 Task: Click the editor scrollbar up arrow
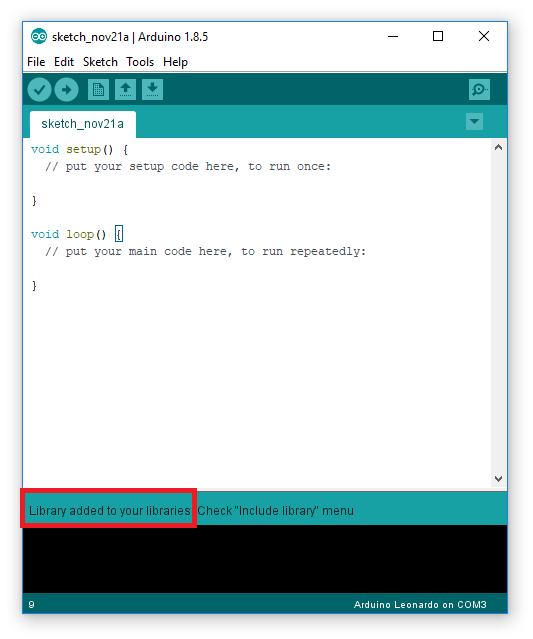[498, 148]
